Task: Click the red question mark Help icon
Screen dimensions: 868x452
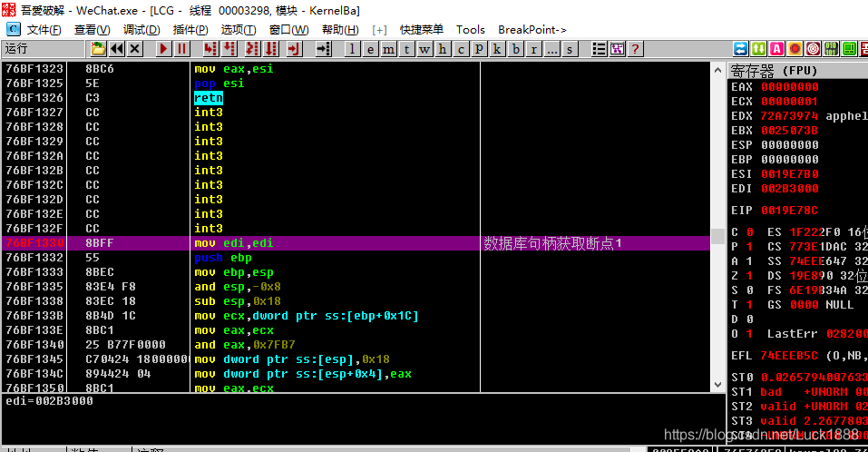Action: (636, 49)
